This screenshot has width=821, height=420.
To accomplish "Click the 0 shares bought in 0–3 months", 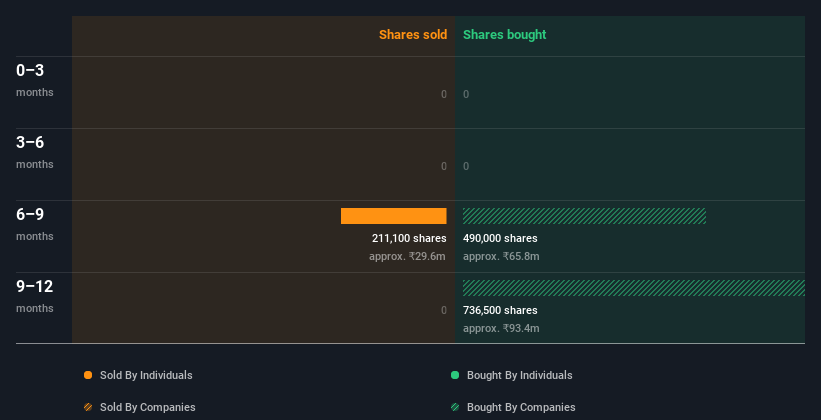I will pyautogui.click(x=466, y=94).
